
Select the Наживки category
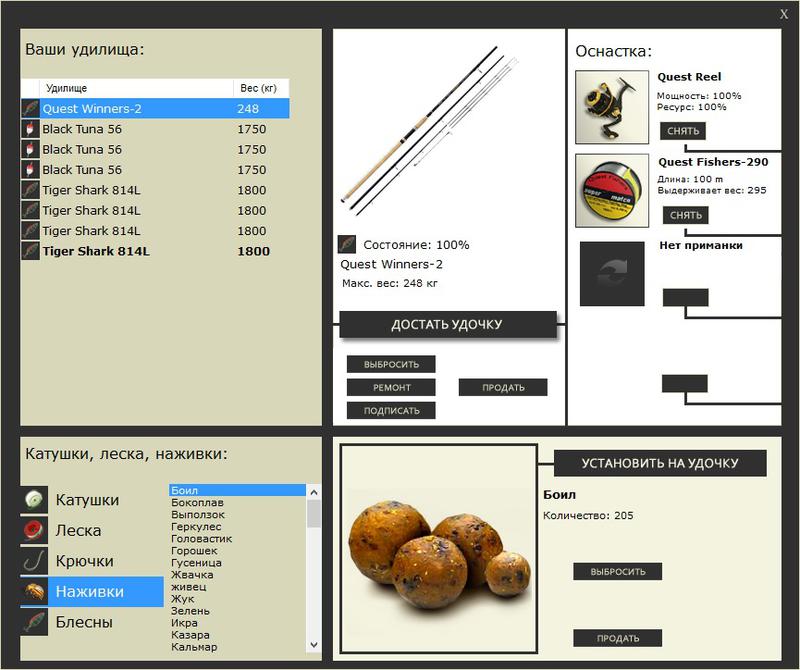pos(92,592)
